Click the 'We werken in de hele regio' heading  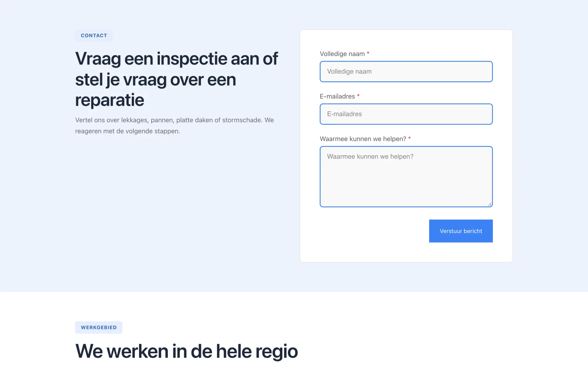pyautogui.click(x=187, y=351)
